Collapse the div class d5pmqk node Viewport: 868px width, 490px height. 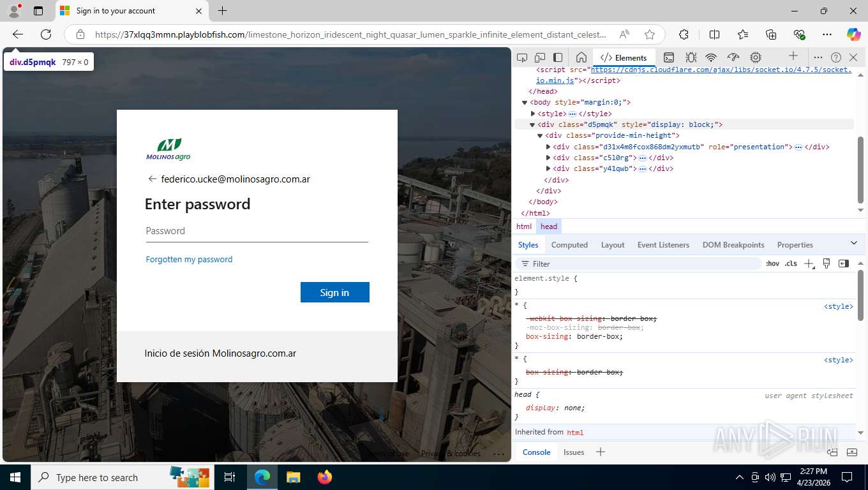(532, 124)
